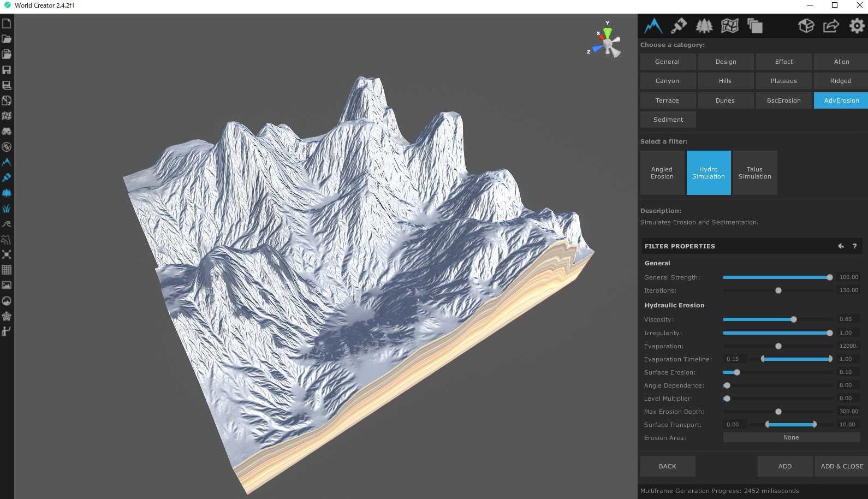Click the blue grass icon in the left sidebar

point(7,208)
